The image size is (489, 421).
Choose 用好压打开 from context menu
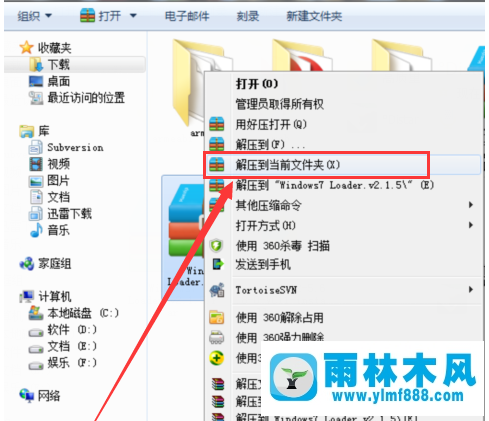pyautogui.click(x=271, y=124)
